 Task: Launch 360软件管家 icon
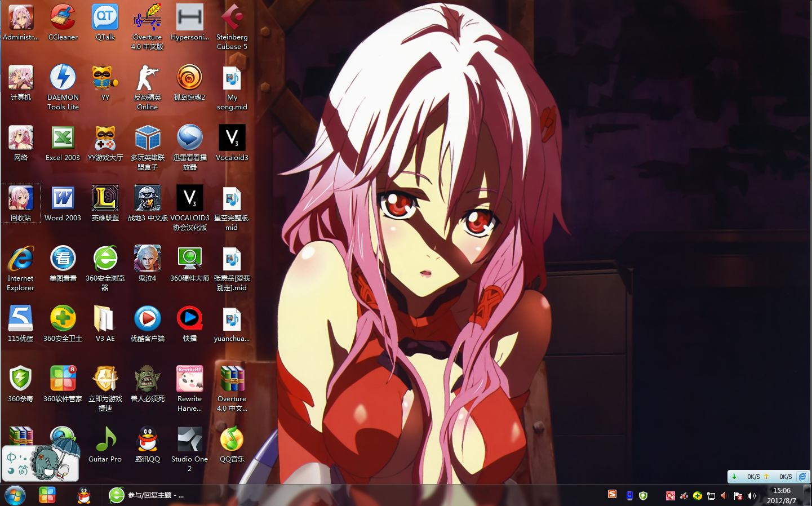[63, 384]
